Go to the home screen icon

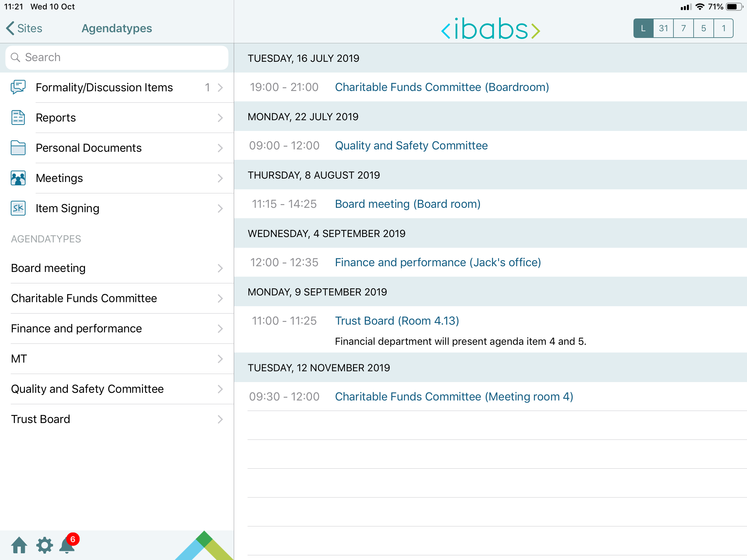pos(19,545)
